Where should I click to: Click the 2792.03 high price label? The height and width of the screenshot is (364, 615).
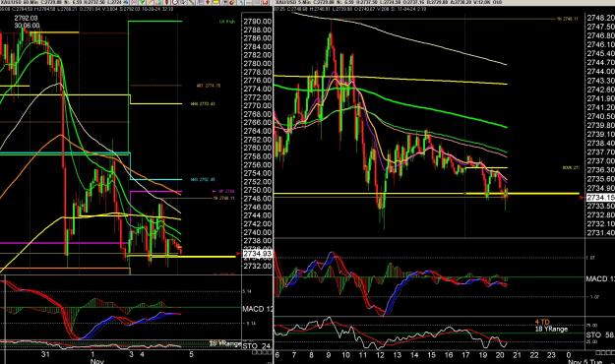tap(26, 18)
